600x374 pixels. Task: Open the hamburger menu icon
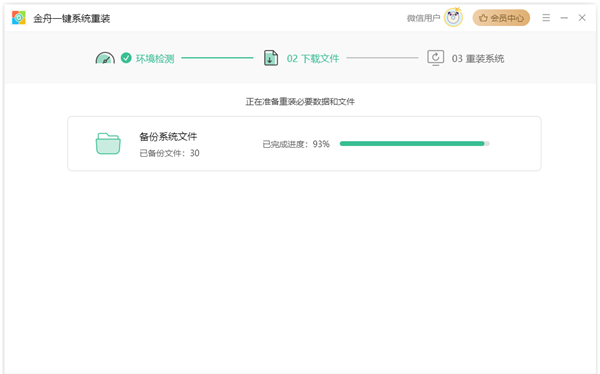(546, 18)
